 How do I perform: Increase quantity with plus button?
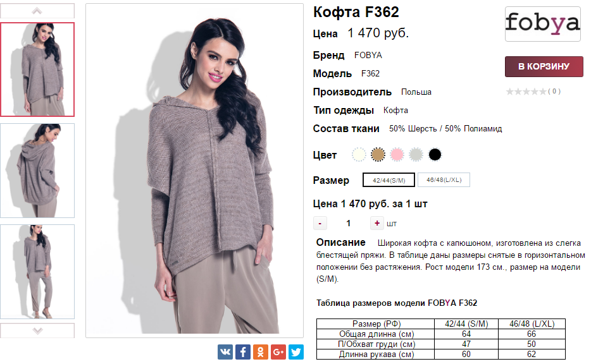(x=377, y=223)
